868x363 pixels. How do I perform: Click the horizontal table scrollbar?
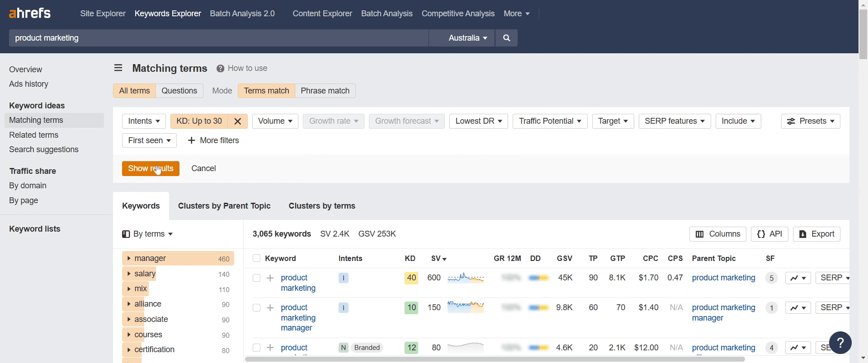[x=495, y=359]
